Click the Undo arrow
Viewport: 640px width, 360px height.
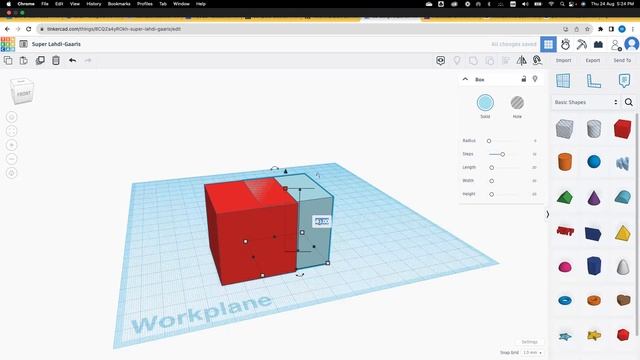[x=72, y=60]
